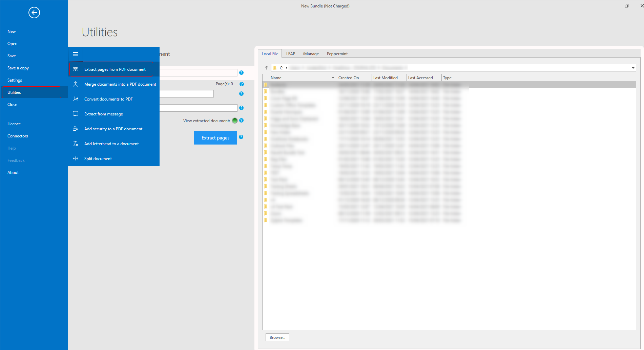
Task: Click the Convert documents to PDF icon
Action: [76, 99]
